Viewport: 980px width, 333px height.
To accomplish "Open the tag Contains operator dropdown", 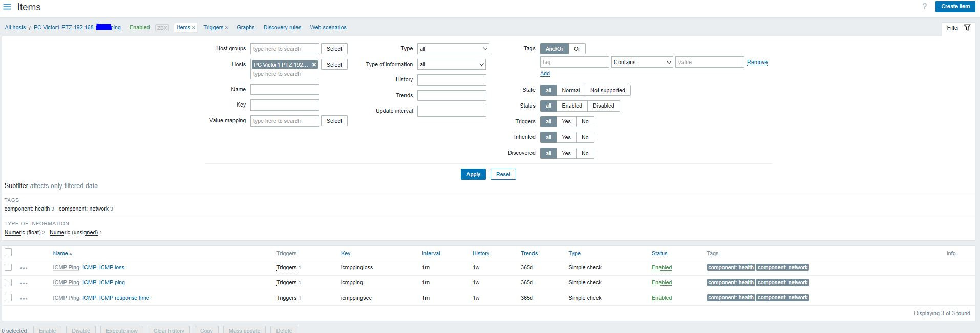I will click(x=642, y=62).
